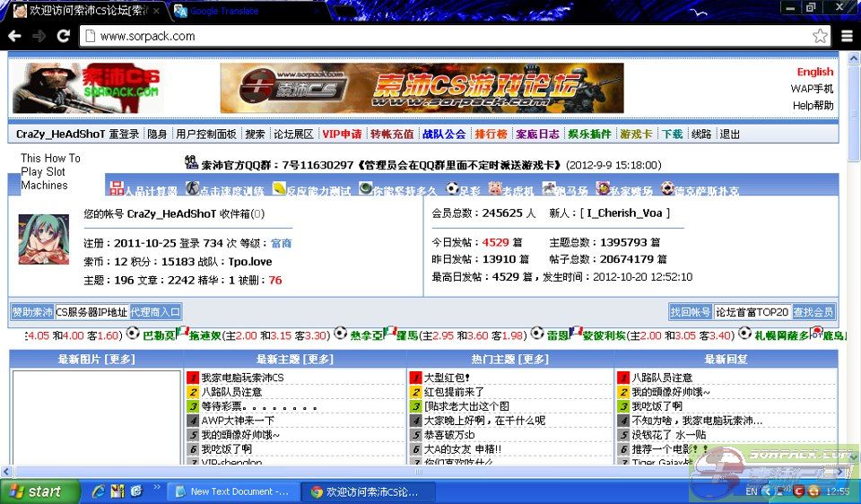Open the 点击速度训练 clock icon
This screenshot has width=861, height=504.
pos(192,188)
